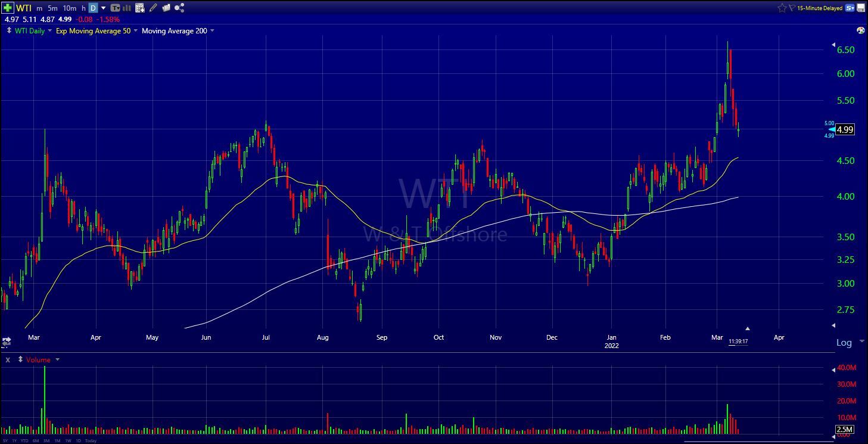Open the blue 'S' dropdown button
Viewport: 868px width, 444px height.
[x=850, y=8]
